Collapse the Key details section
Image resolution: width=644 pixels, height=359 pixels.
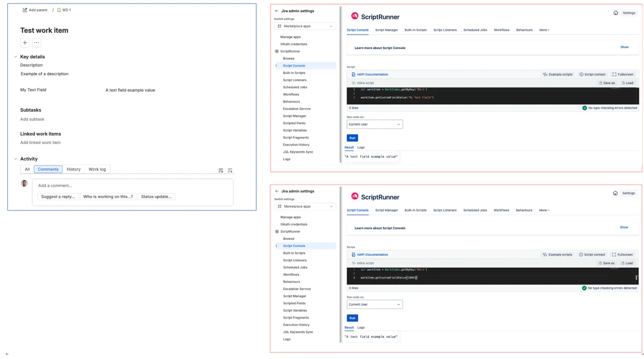[x=16, y=57]
